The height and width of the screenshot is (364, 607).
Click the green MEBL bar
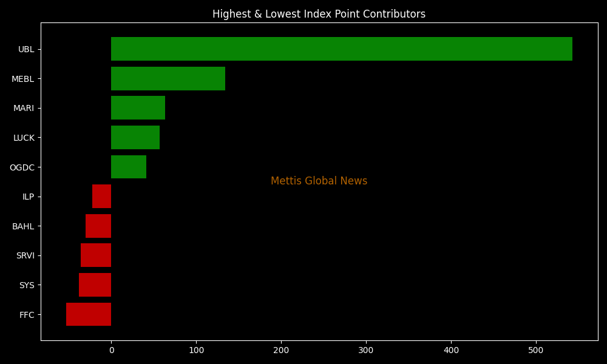tap(168, 78)
